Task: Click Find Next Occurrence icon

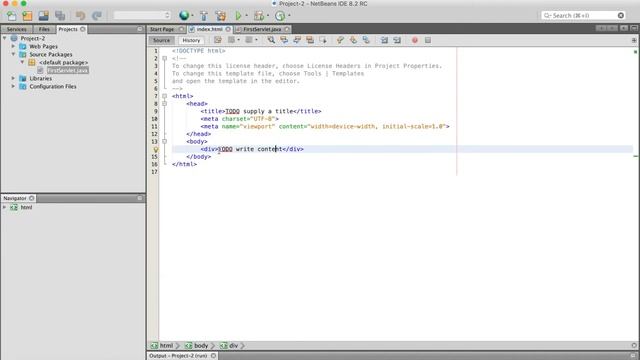Action: coord(297,40)
